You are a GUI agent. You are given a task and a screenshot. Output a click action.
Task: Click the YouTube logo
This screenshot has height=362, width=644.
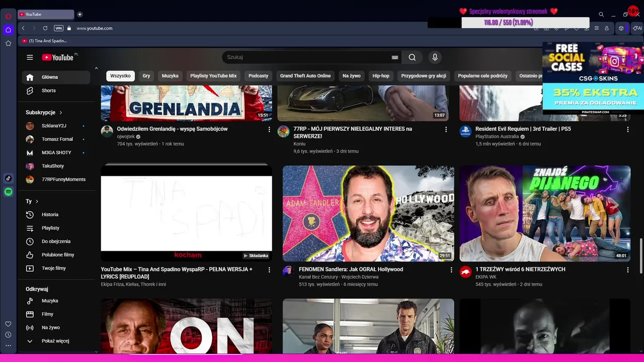coord(58,57)
